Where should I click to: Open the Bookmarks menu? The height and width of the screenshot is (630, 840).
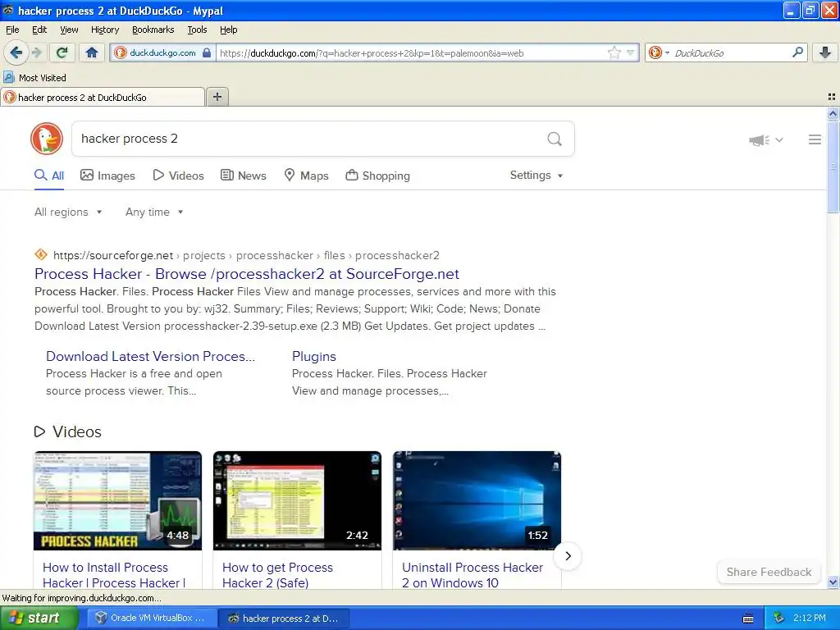[153, 30]
